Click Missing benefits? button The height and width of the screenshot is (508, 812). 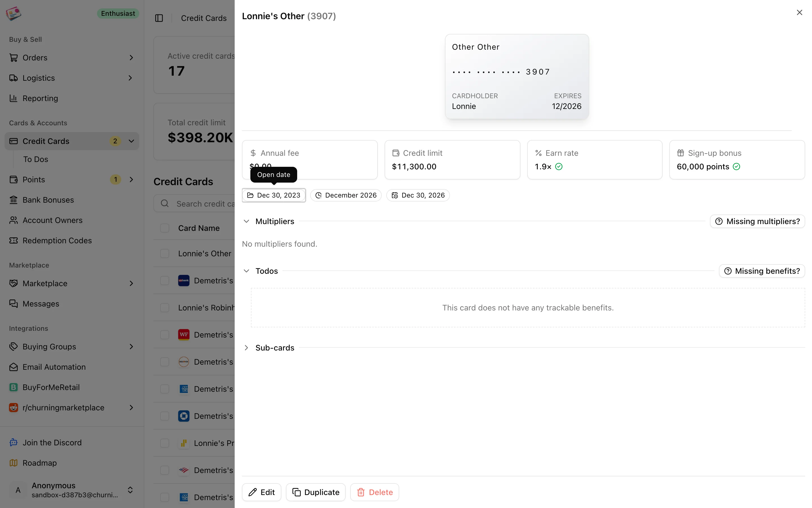tap(762, 271)
